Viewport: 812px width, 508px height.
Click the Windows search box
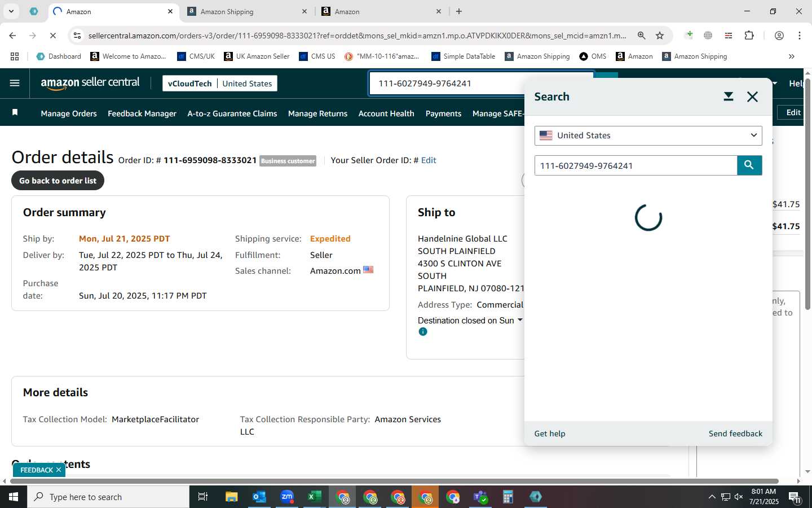(x=108, y=497)
